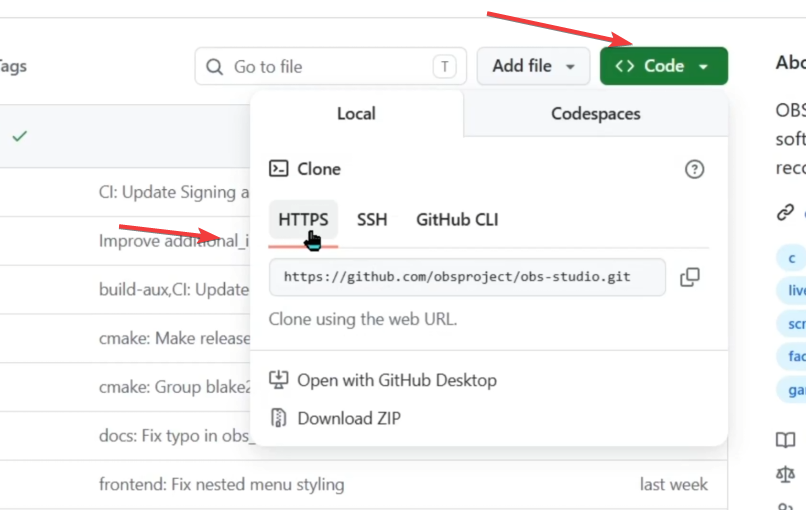Click the repository link chain icon
Screen dimensions: 806x510
click(x=785, y=212)
